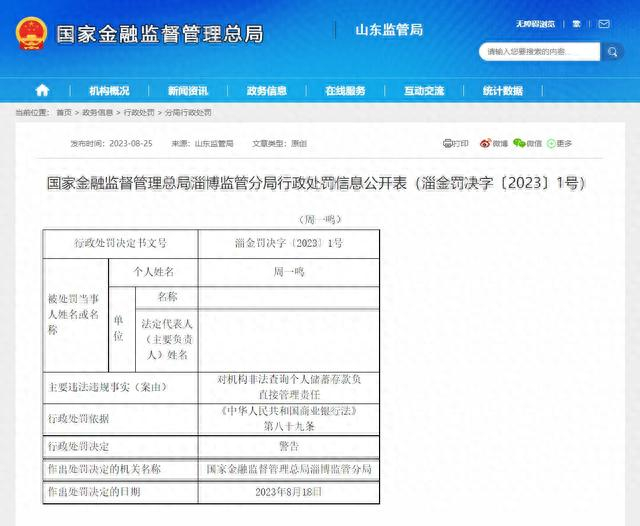Click 行政处罚 in the breadcrumb

click(139, 112)
